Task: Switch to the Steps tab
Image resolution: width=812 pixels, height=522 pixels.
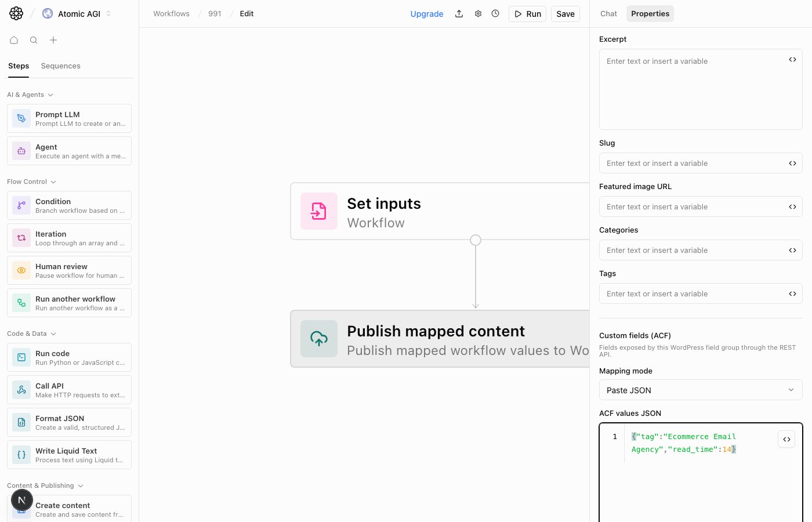Action: [x=19, y=66]
